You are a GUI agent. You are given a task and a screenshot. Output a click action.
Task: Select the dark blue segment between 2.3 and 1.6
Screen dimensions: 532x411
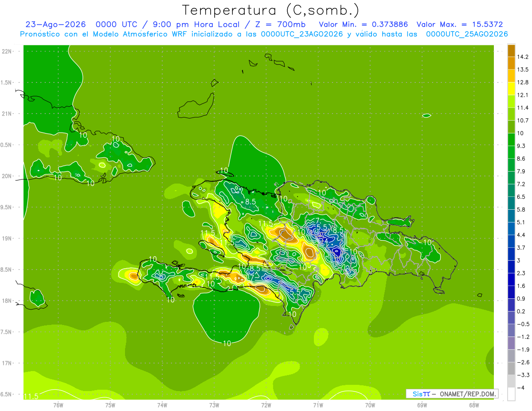point(511,279)
